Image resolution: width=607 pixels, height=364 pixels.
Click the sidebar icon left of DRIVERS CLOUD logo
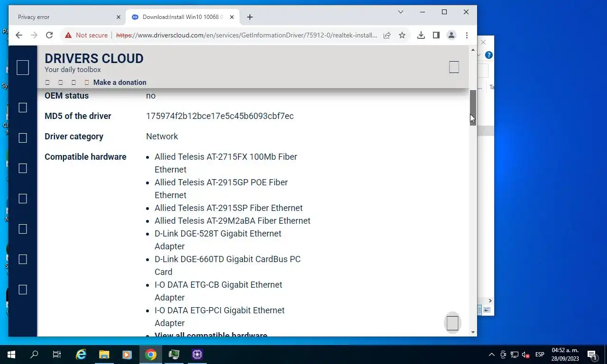[x=23, y=67]
